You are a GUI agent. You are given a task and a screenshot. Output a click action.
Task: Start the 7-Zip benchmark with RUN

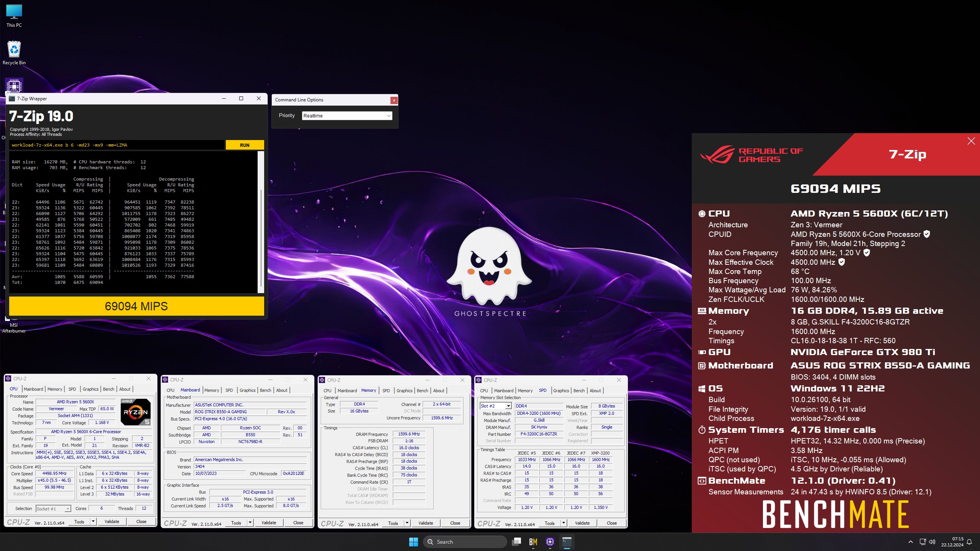click(245, 145)
